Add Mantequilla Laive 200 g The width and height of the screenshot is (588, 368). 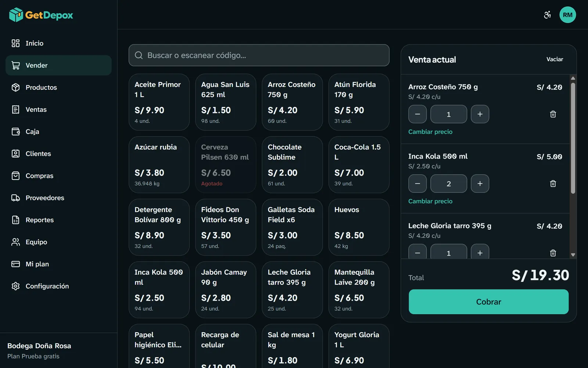[359, 290]
